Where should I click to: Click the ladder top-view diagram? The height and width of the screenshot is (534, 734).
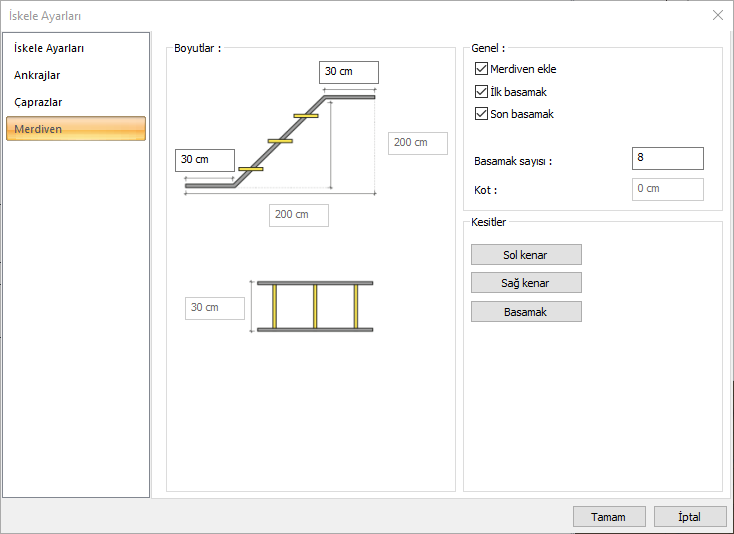(x=311, y=307)
